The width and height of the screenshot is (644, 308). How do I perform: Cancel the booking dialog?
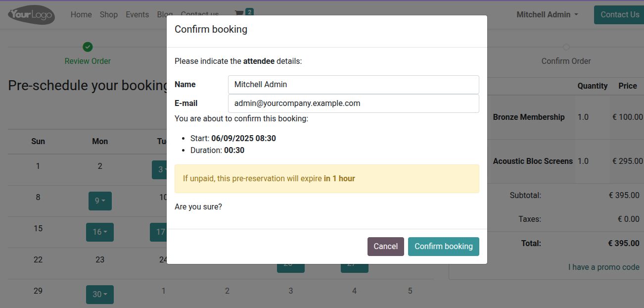385,247
